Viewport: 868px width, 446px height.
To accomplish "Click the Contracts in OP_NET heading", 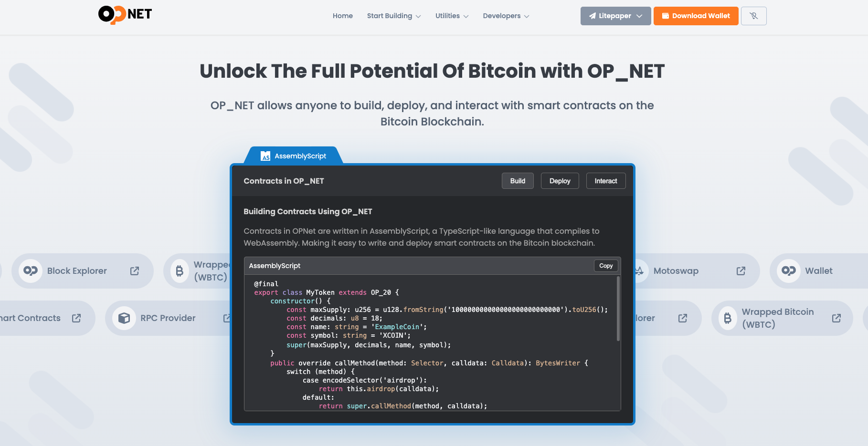I will pos(284,181).
